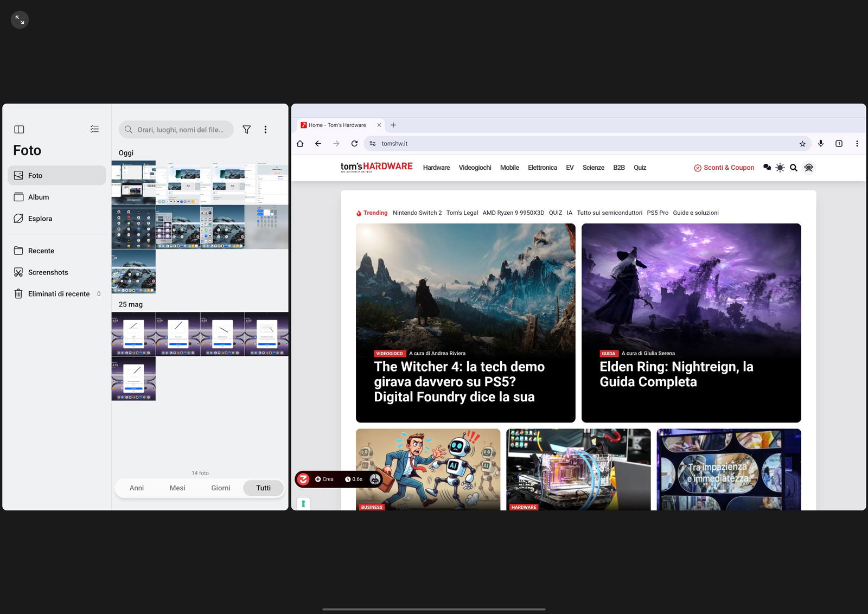Click the Crea button in floating bar

pos(324,479)
